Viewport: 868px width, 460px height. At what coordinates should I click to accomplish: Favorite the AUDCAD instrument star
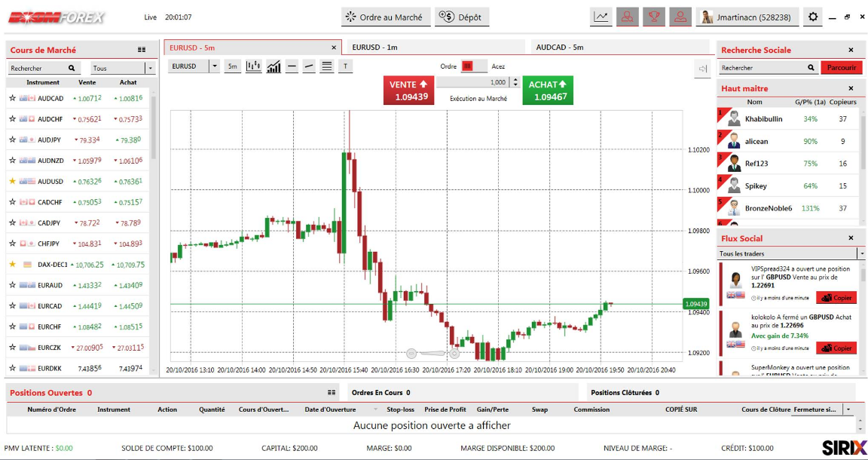pos(12,98)
